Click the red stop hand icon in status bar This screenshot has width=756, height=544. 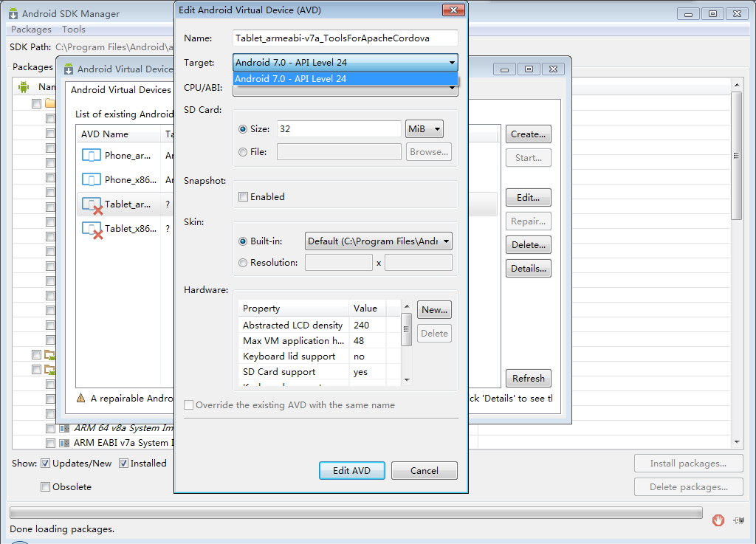pyautogui.click(x=718, y=520)
